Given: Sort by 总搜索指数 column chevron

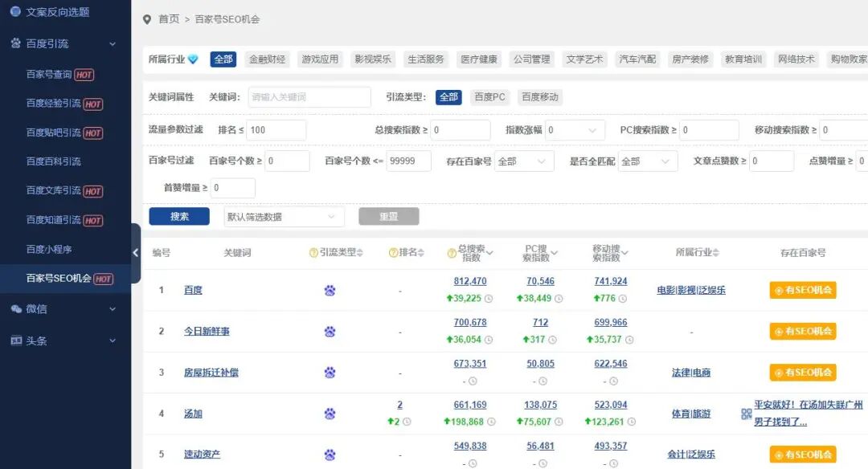Looking at the screenshot, I should 490,253.
